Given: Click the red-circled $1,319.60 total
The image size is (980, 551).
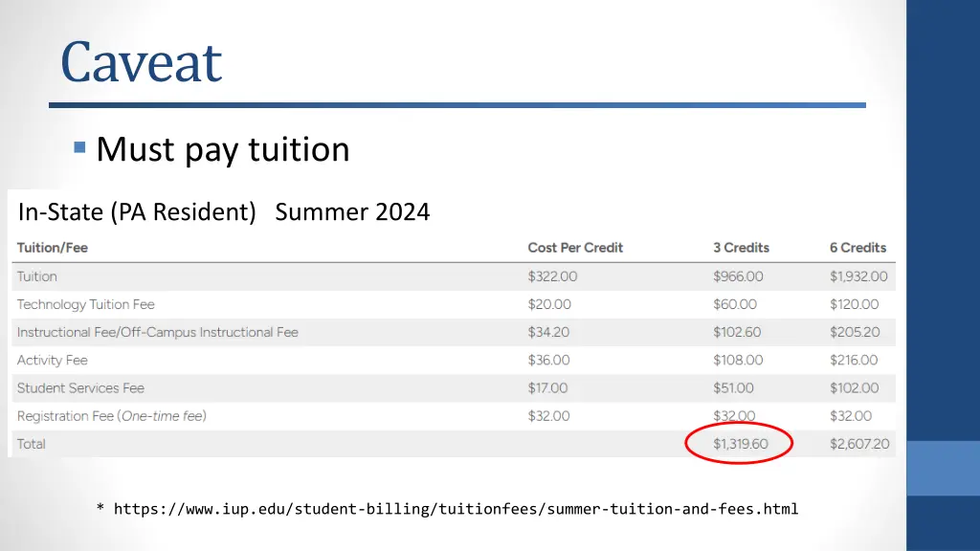Looking at the screenshot, I should tap(740, 444).
